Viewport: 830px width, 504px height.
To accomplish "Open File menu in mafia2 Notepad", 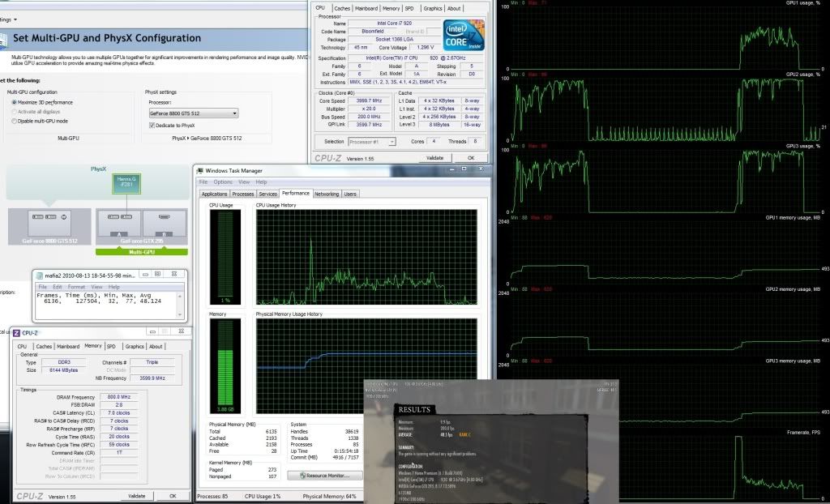I will tap(42, 287).
